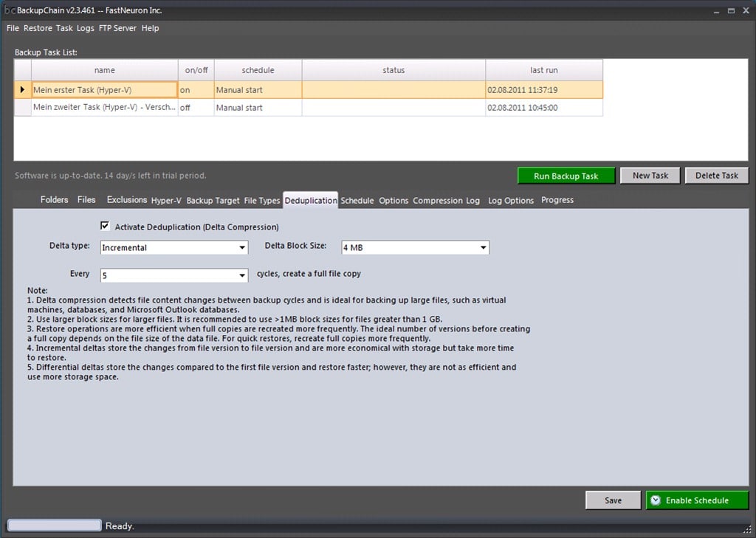Switch to the Log tab
This screenshot has width=756, height=538.
pyautogui.click(x=473, y=201)
